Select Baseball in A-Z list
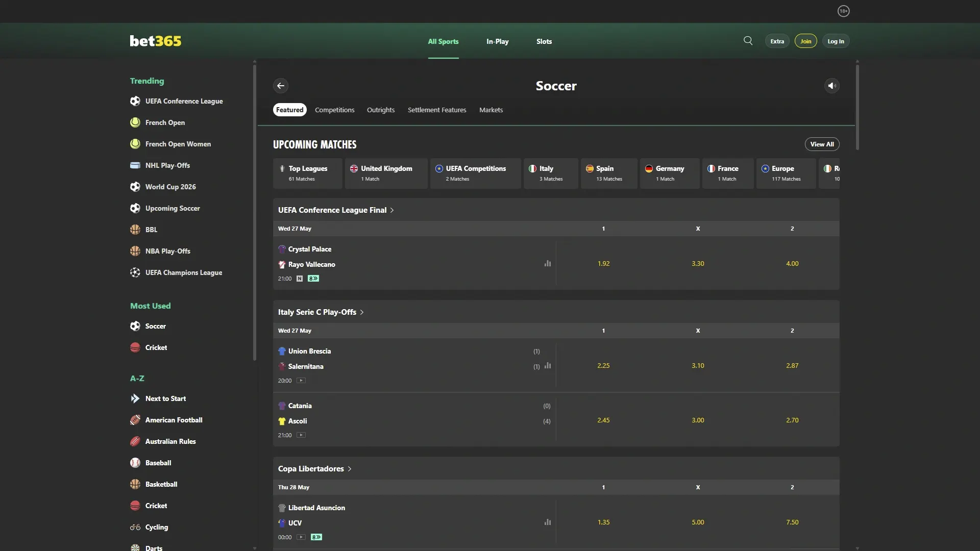 point(151,463)
